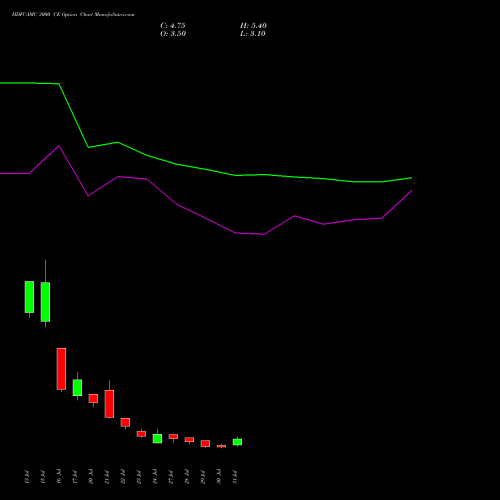Viewport: 500px width, 500px height.
Task: Select the 23 Jul date label
Action: point(139,477)
